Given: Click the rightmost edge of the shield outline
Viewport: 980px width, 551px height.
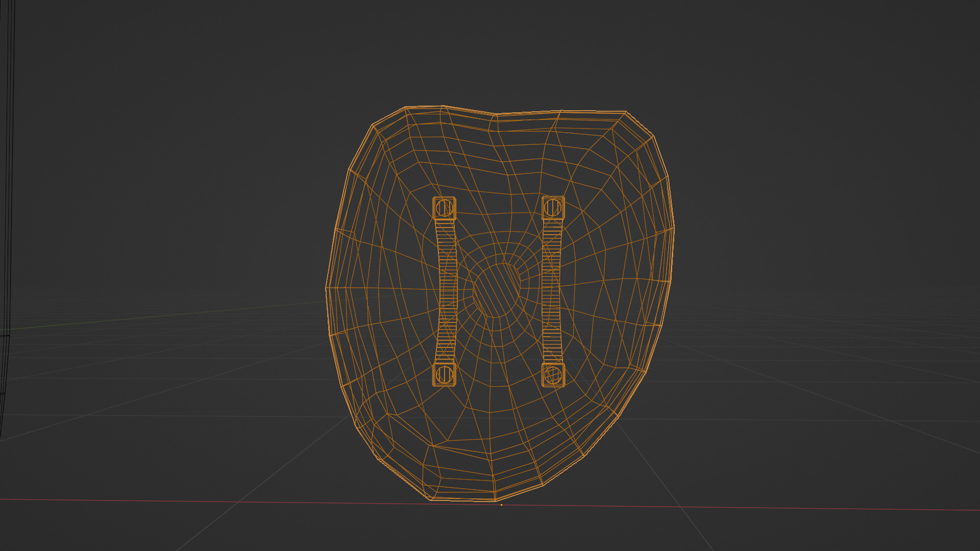Looking at the screenshot, I should coord(674,230).
